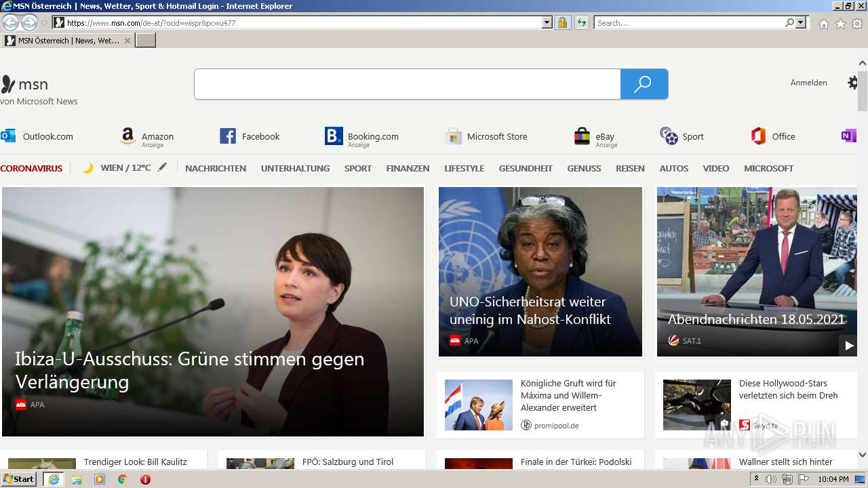Open the OneNote shortcut icon
This screenshot has height=488, width=868.
(848, 136)
